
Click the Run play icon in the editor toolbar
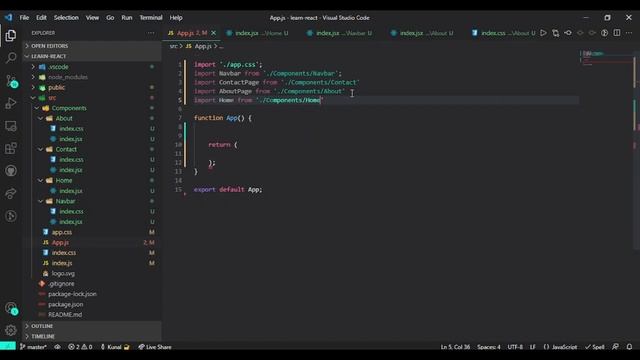click(x=543, y=33)
